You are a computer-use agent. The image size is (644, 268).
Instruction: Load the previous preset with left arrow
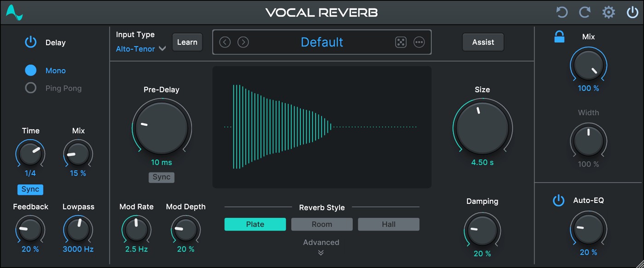click(225, 42)
